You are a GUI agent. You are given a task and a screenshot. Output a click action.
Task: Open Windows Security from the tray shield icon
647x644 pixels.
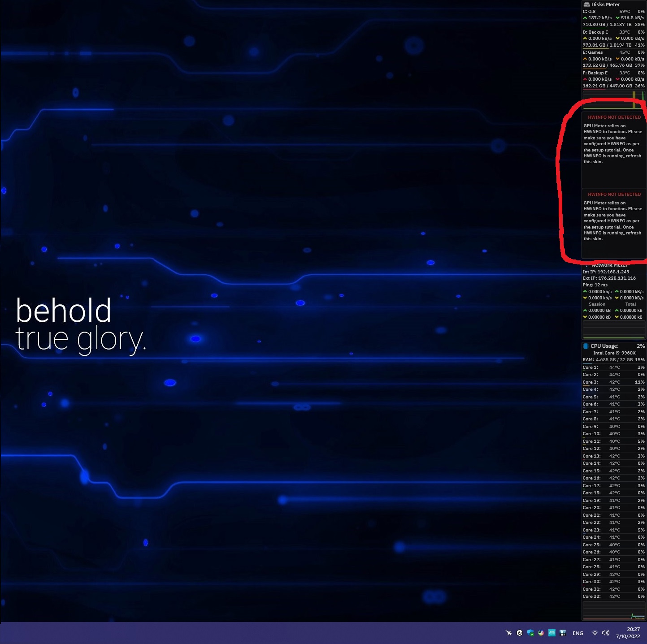(x=531, y=633)
